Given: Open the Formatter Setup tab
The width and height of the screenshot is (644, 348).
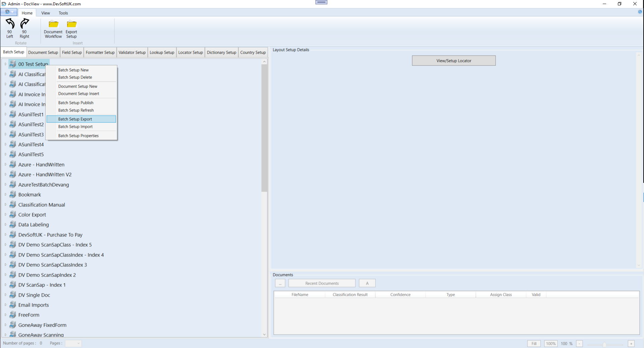Looking at the screenshot, I should point(100,53).
